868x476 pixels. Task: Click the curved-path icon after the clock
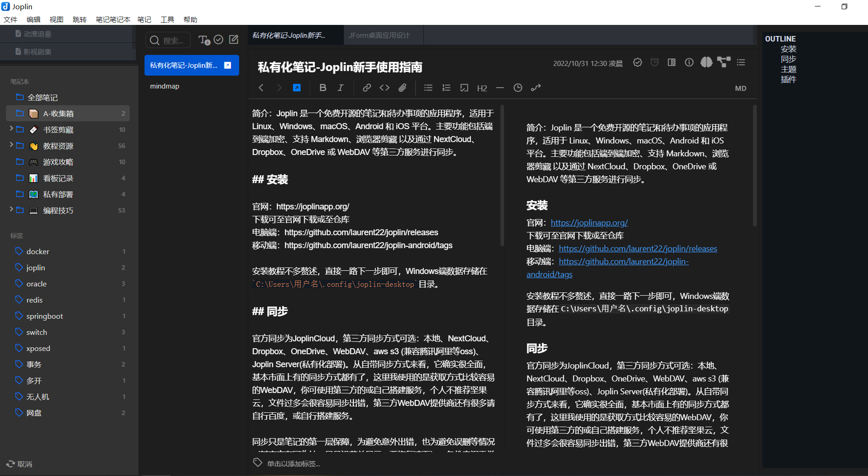point(536,88)
